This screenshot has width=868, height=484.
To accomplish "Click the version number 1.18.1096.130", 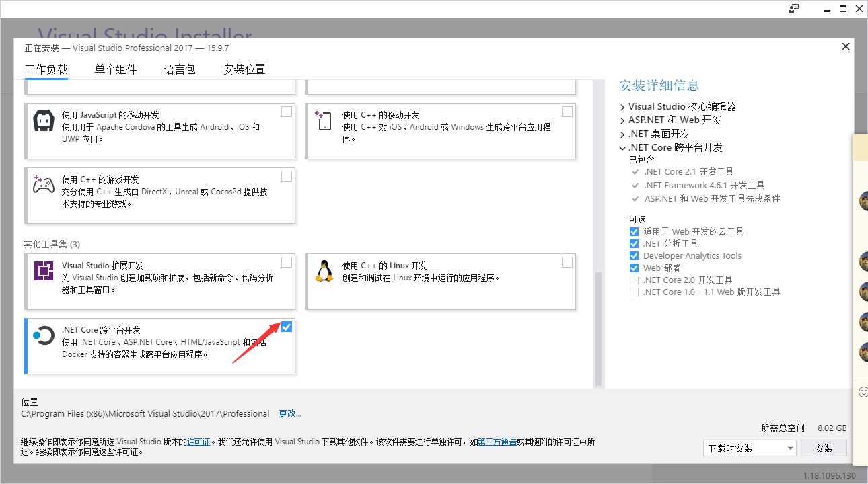I will pos(830,475).
